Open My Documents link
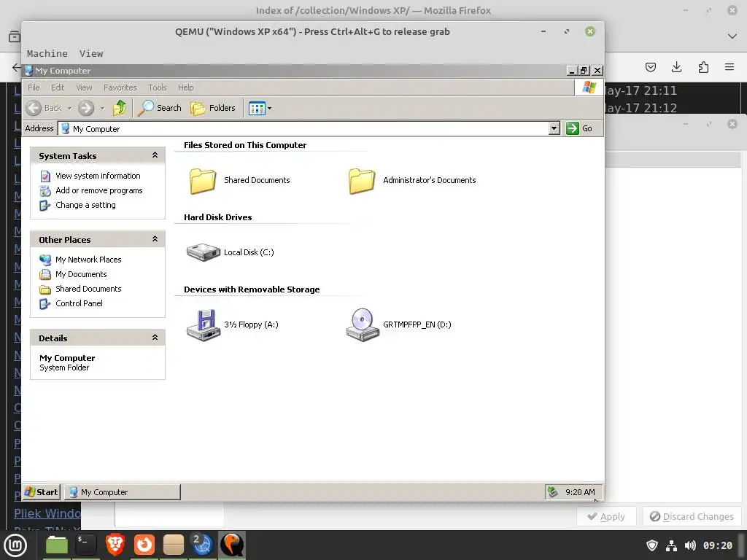 (x=81, y=274)
